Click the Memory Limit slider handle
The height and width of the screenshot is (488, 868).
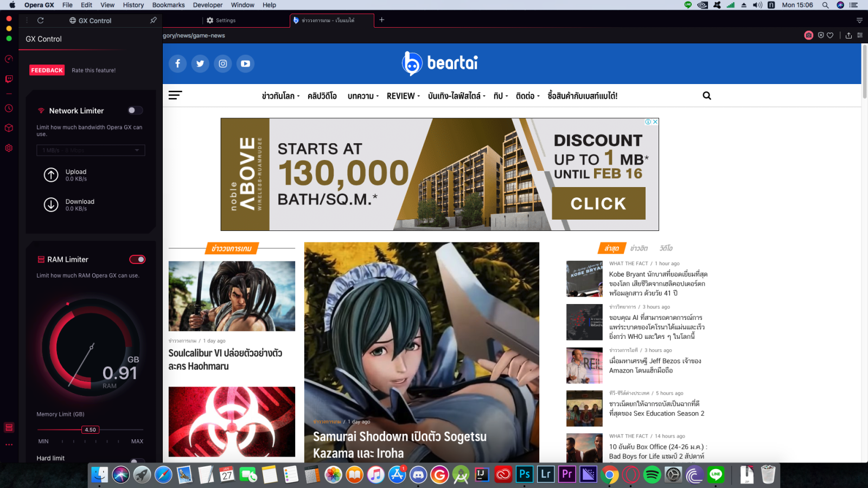pos(91,429)
